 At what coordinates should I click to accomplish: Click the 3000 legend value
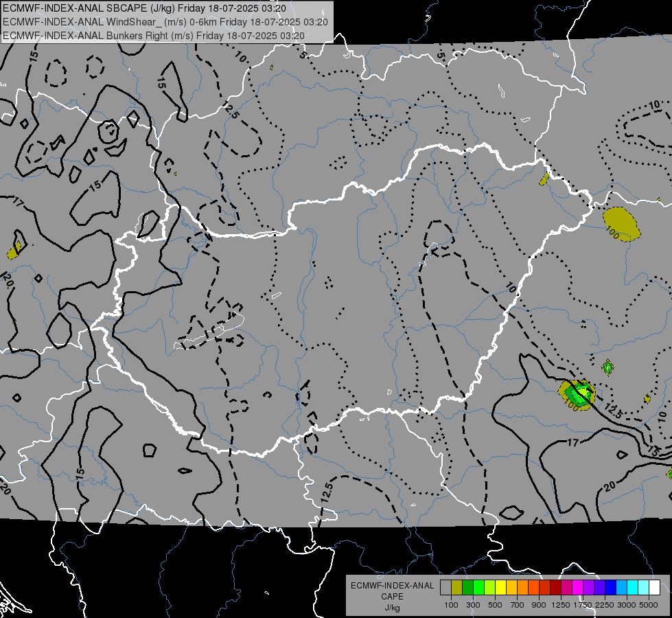pyautogui.click(x=627, y=605)
